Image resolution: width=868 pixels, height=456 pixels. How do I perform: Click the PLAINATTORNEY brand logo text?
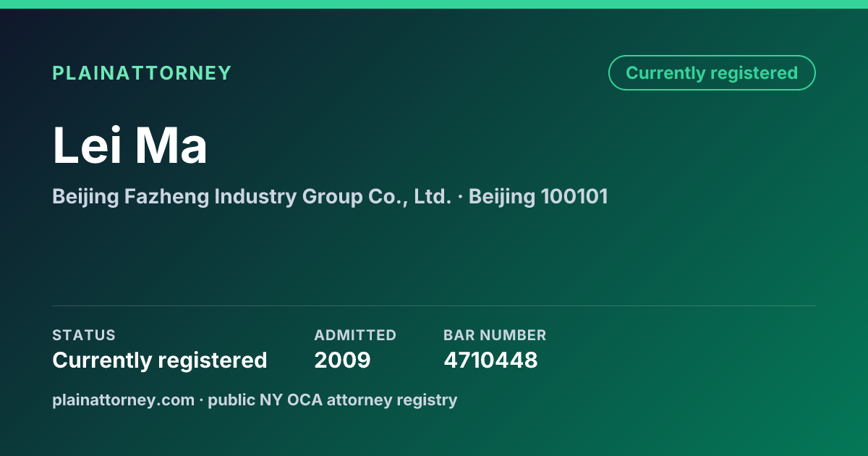(142, 73)
